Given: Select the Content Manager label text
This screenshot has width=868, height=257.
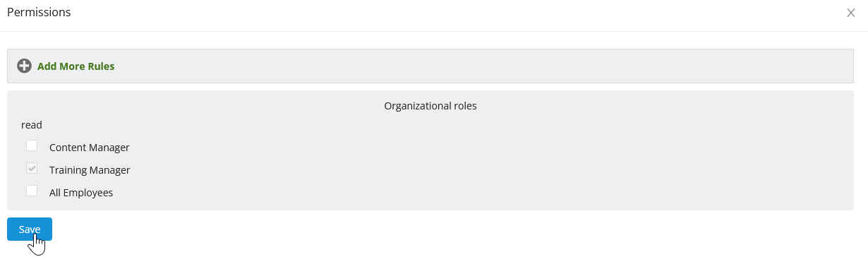Looking at the screenshot, I should coord(90,148).
